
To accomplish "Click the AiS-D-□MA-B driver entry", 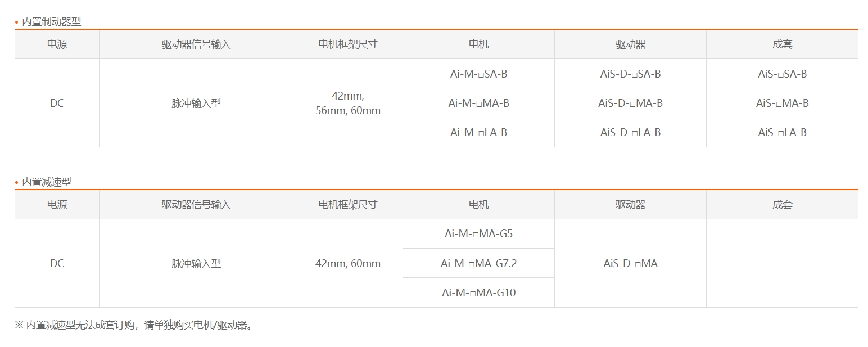I will pos(630,103).
